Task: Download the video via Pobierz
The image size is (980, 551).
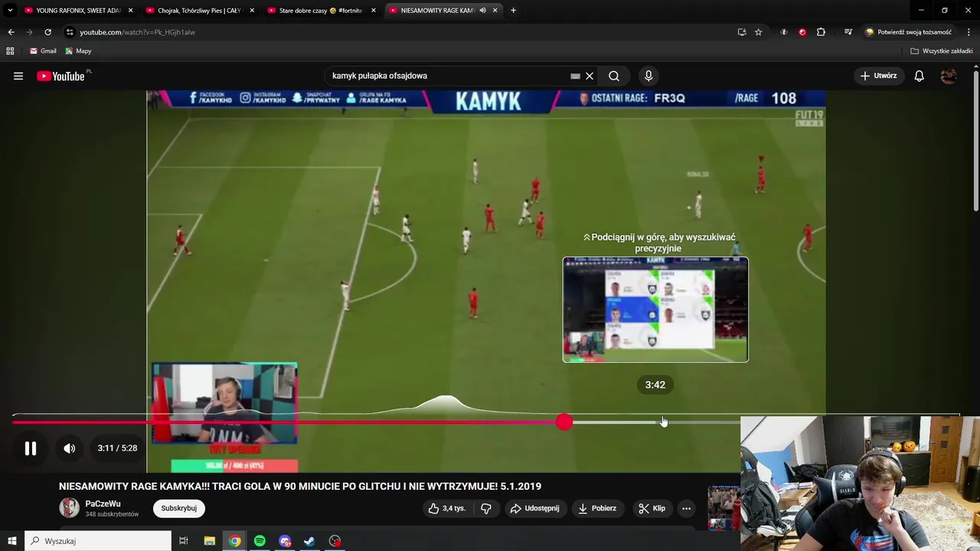Action: tap(597, 508)
